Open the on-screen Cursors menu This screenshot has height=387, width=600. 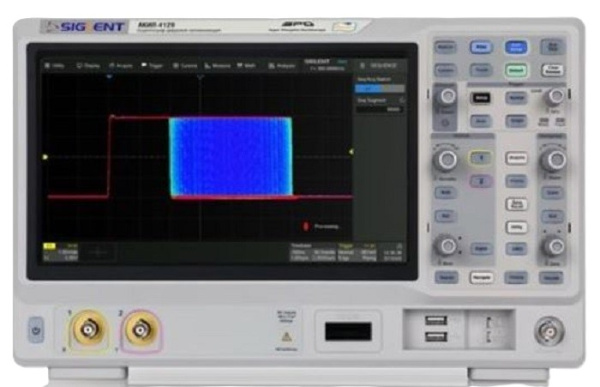coord(185,66)
